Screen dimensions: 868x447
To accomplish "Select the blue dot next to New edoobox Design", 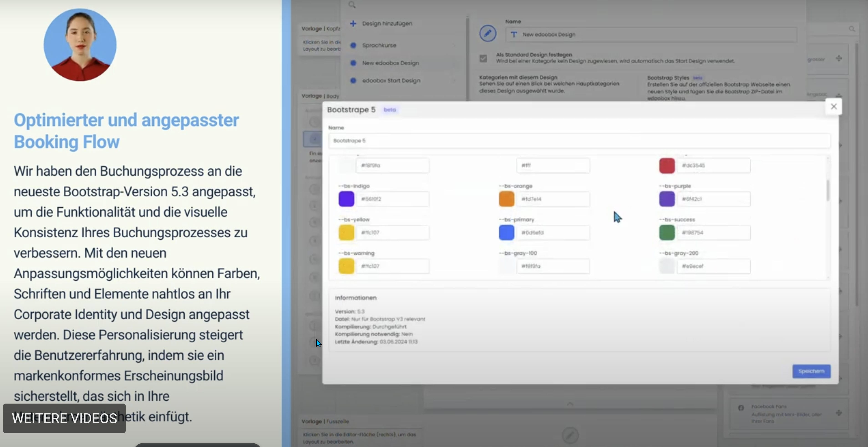I will [353, 63].
